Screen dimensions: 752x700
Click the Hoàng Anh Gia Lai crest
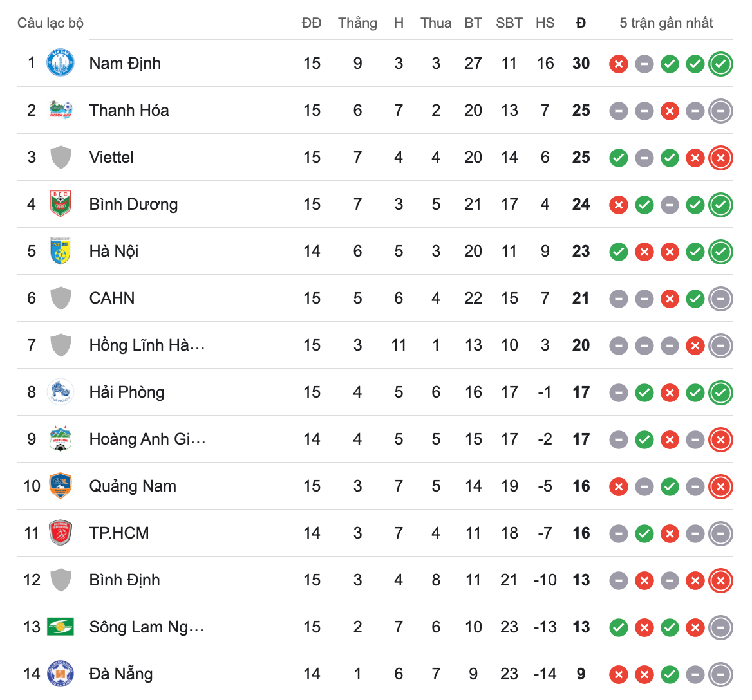(x=61, y=439)
